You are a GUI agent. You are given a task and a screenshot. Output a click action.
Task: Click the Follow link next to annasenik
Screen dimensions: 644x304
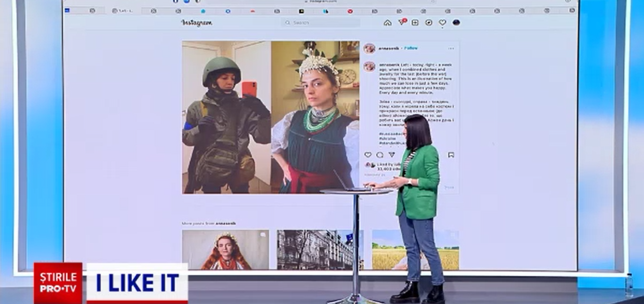(x=411, y=48)
